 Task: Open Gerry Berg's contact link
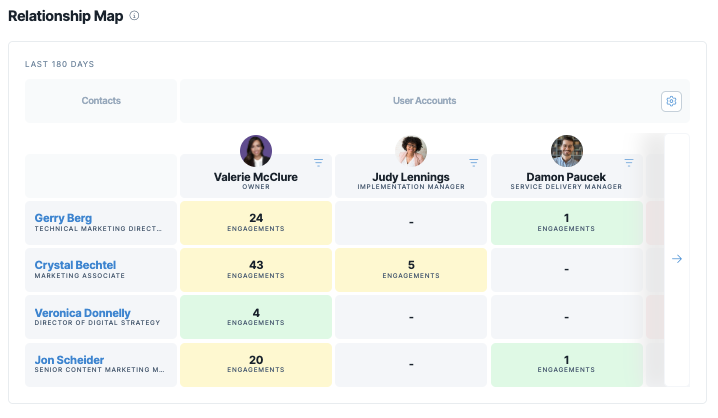[63, 218]
